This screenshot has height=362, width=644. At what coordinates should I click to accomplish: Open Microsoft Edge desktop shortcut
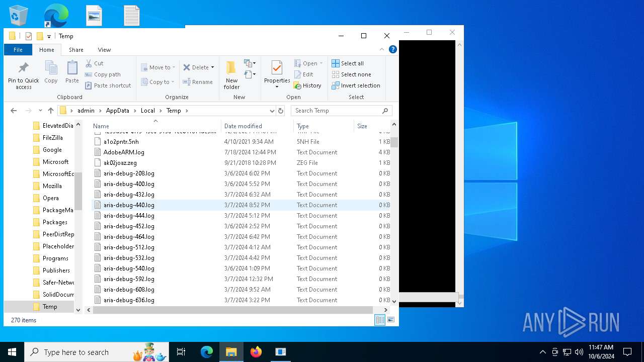click(56, 16)
